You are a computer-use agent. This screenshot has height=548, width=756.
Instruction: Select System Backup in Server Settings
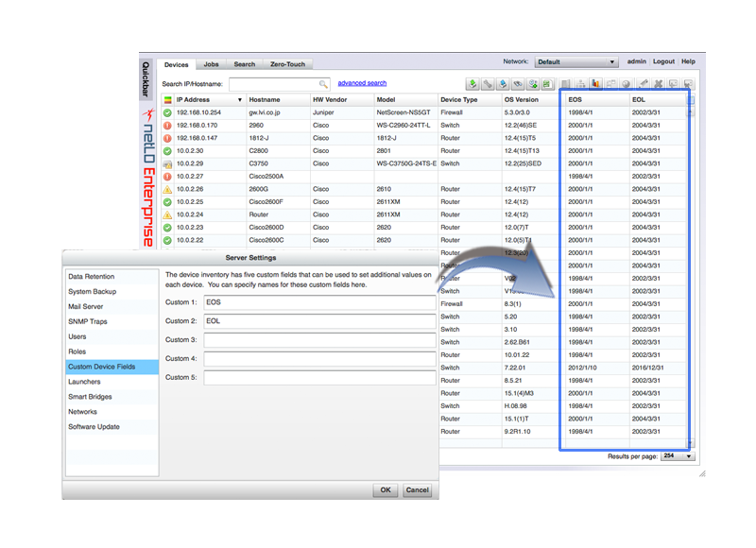pos(112,292)
